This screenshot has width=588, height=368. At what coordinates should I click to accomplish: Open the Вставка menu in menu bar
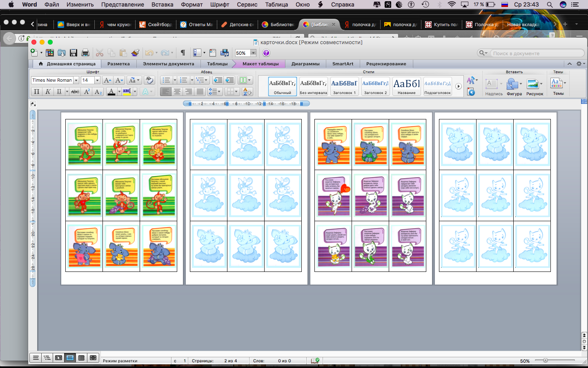point(162,4)
